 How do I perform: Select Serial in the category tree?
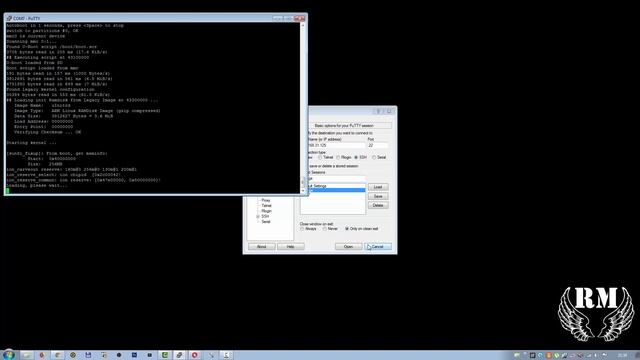point(266,222)
